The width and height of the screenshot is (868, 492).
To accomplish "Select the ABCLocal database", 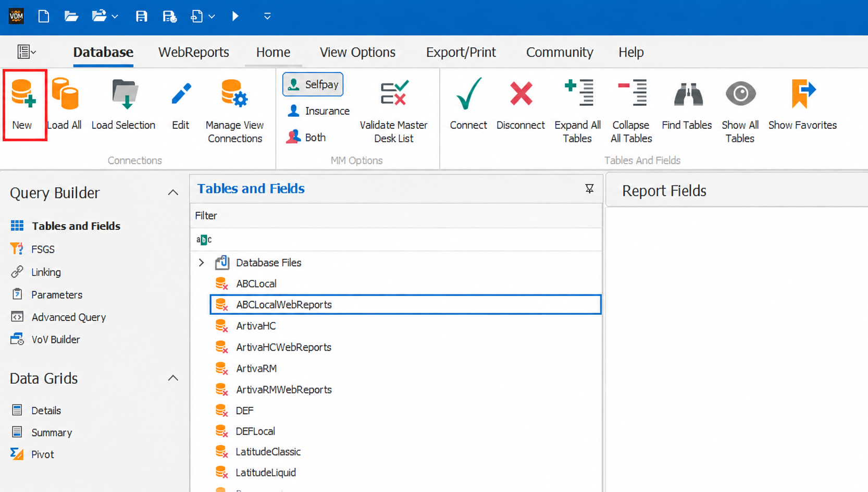I will click(256, 284).
